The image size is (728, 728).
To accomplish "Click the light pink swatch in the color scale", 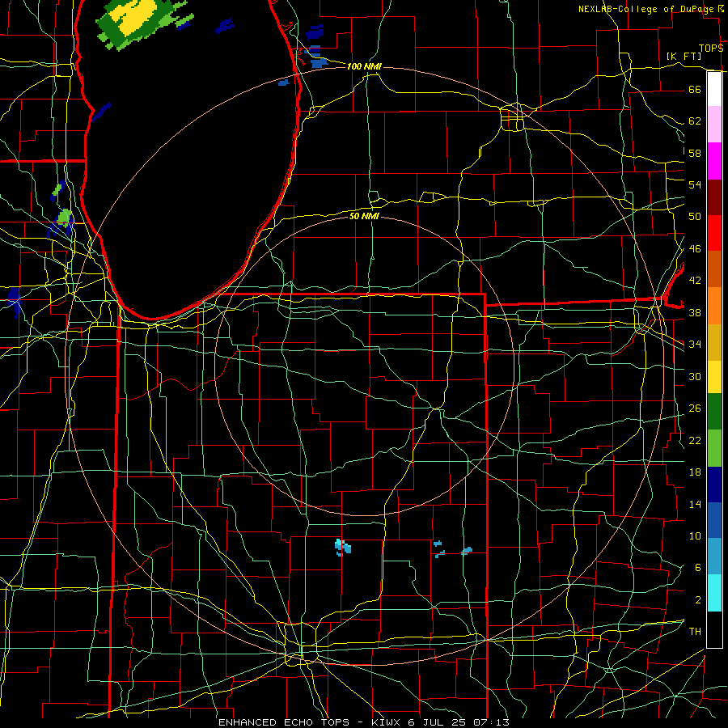I will coord(714,125).
